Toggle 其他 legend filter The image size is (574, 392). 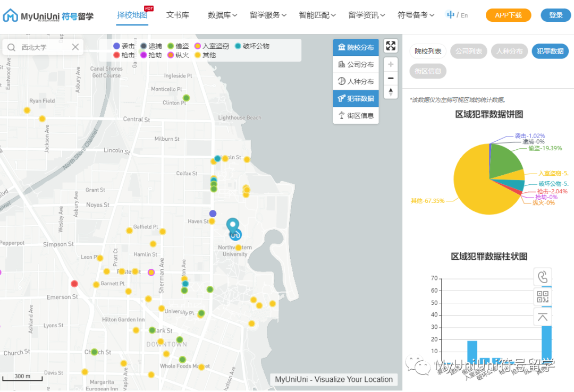coord(205,55)
